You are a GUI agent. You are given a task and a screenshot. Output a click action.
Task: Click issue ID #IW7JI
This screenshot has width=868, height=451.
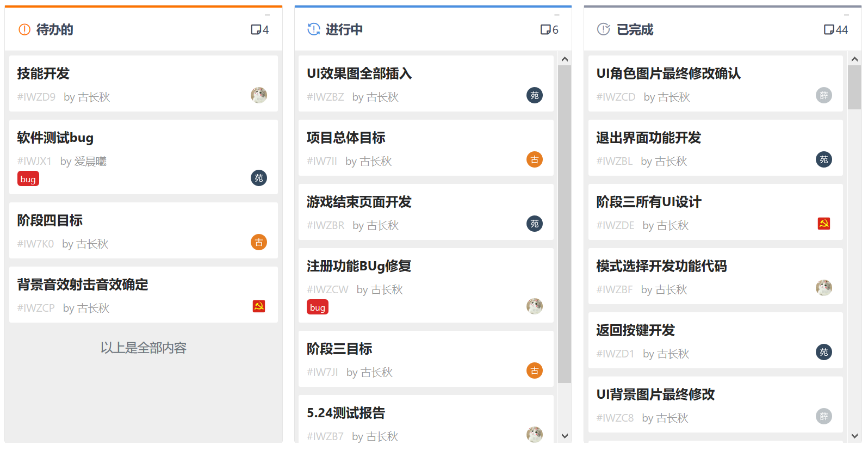[x=323, y=372]
